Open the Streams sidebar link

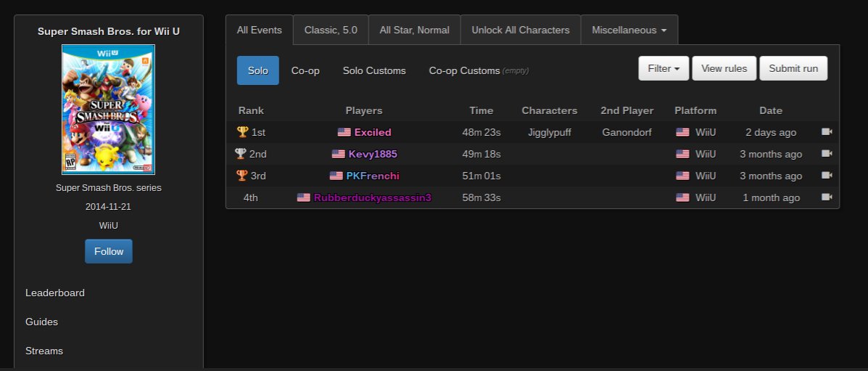click(x=44, y=351)
